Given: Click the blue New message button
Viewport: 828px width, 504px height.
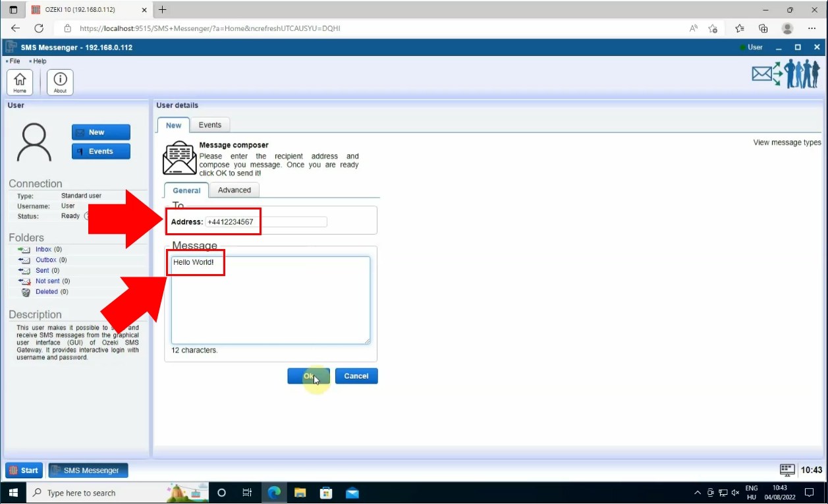Looking at the screenshot, I should (101, 132).
